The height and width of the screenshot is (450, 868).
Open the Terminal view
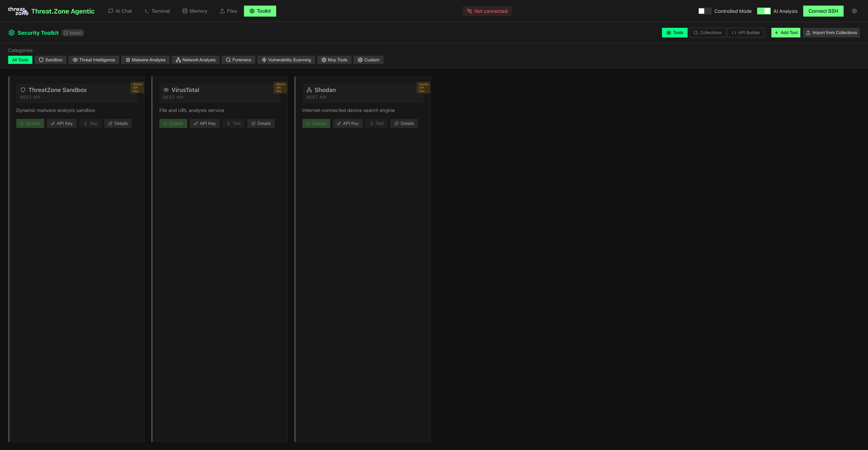click(x=157, y=11)
